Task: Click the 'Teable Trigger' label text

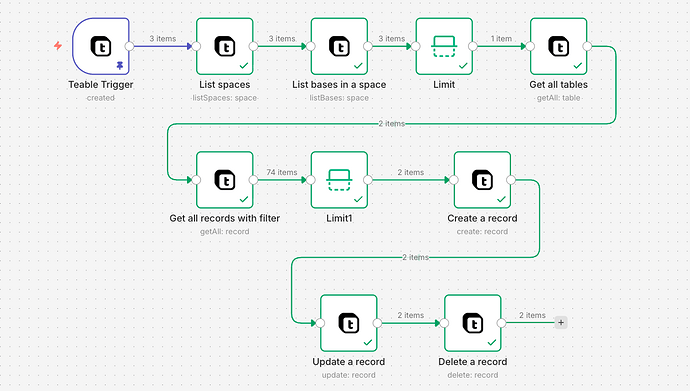Action: [x=101, y=84]
